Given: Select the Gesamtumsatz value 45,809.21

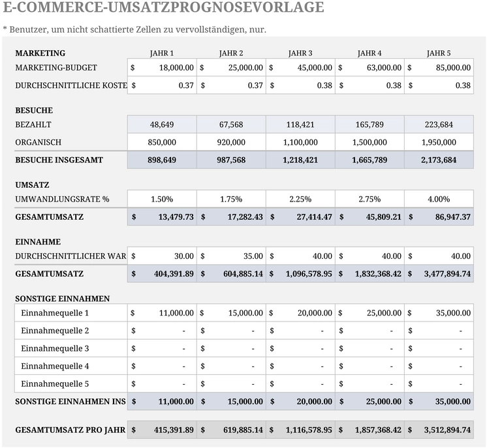Looking at the screenshot, I should pos(369,217).
